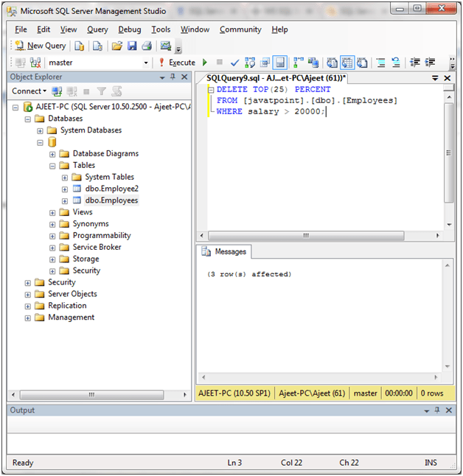The height and width of the screenshot is (476, 463).
Task: Collapse the DELETE statement outline box
Action: [x=211, y=90]
